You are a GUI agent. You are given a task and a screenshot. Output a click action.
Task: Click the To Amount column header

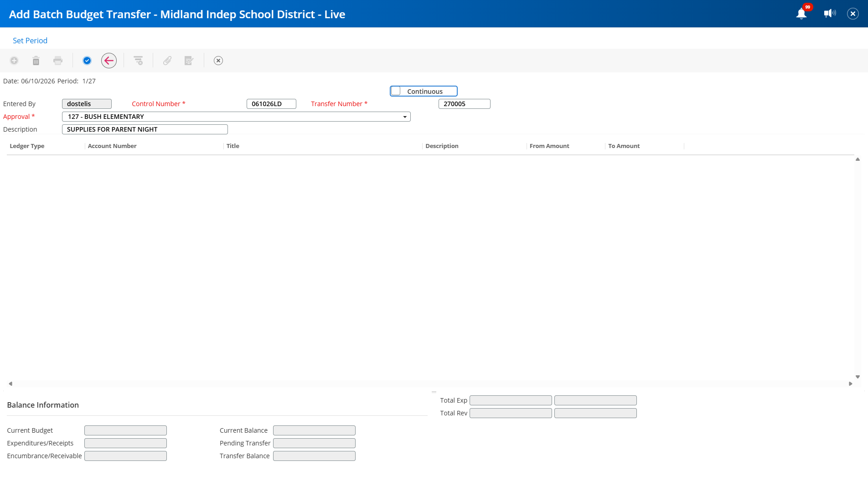click(x=624, y=146)
